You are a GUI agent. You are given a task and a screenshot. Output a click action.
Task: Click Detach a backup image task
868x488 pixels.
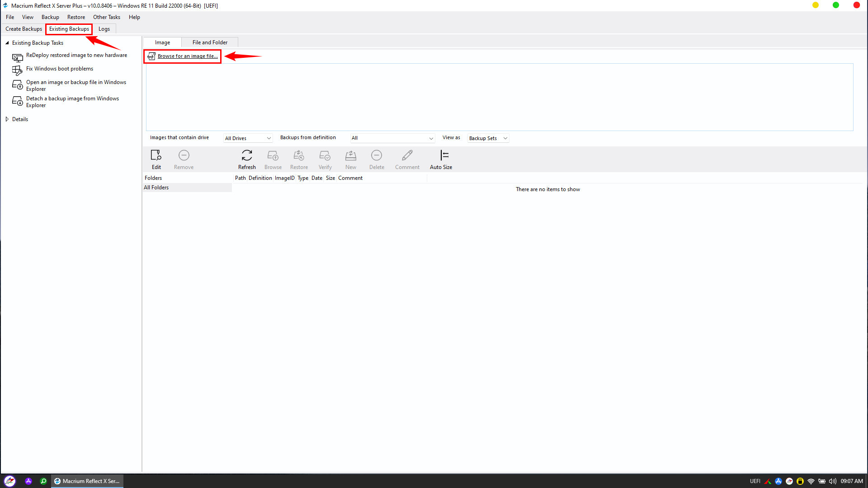click(72, 102)
